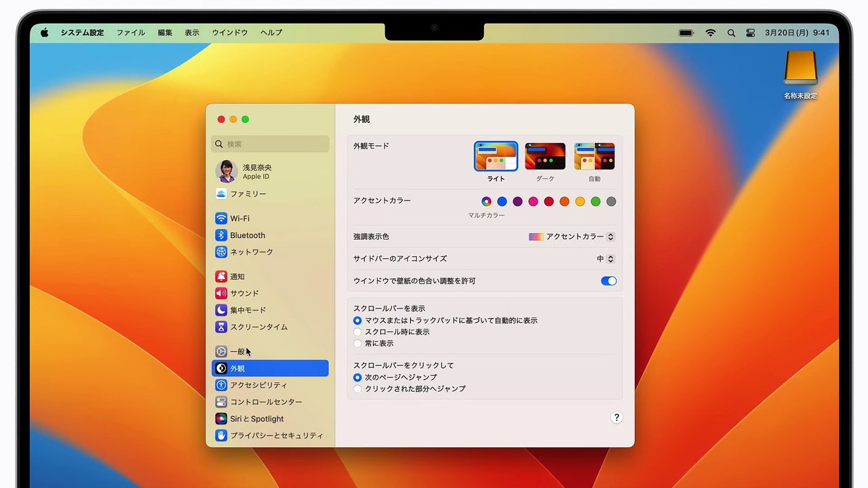Choose the red accent color swatch

click(549, 201)
